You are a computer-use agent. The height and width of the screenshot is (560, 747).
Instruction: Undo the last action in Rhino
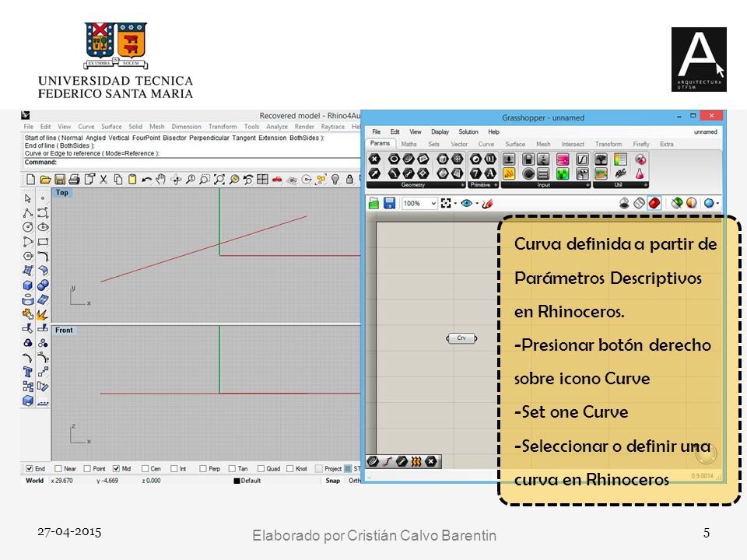[x=147, y=180]
